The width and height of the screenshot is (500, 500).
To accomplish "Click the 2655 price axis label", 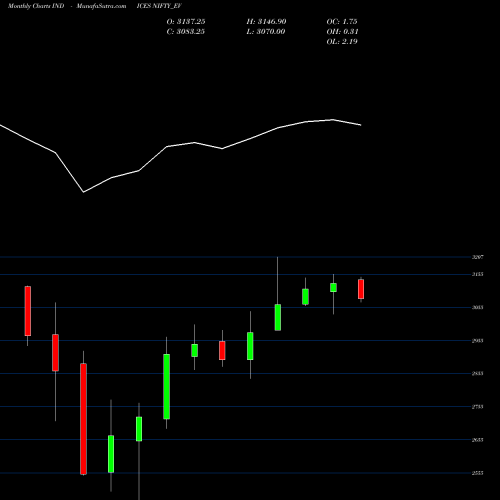I will point(478,440).
